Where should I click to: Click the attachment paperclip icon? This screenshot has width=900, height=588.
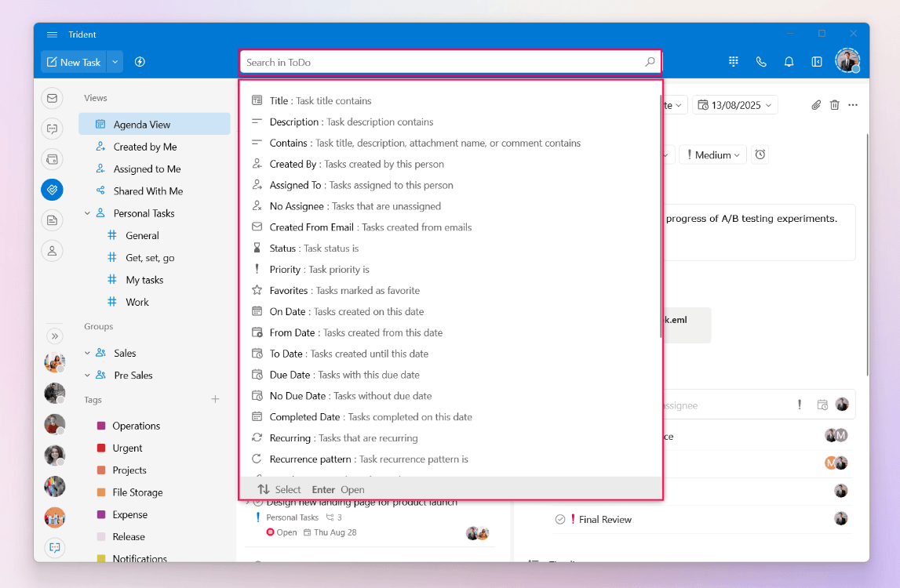click(x=815, y=105)
